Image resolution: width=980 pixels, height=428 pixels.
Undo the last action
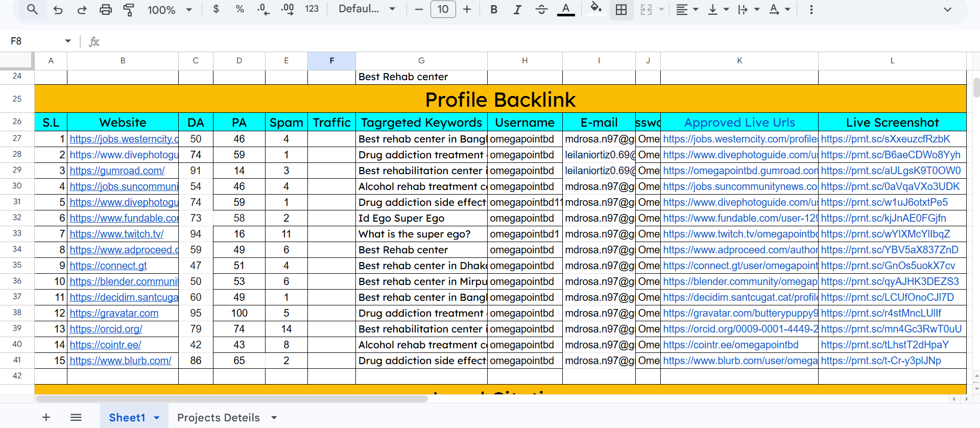(58, 9)
